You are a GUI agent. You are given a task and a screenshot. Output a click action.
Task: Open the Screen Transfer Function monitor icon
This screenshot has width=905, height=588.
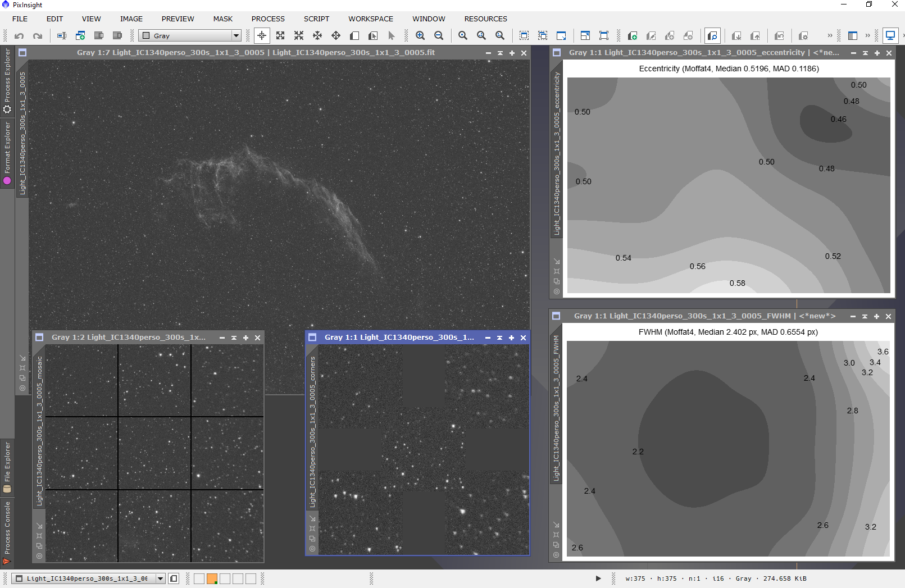[x=890, y=35]
